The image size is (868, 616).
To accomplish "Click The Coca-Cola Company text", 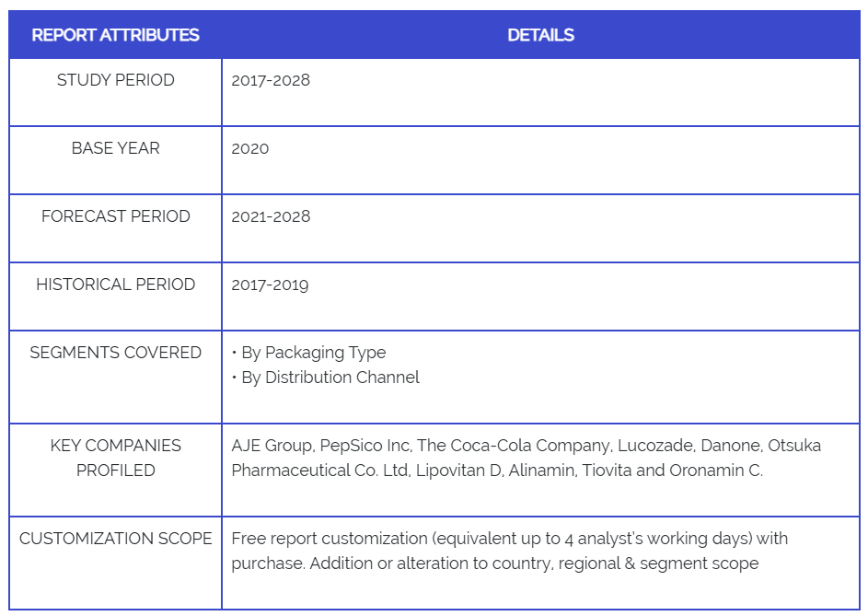I will point(514,446).
